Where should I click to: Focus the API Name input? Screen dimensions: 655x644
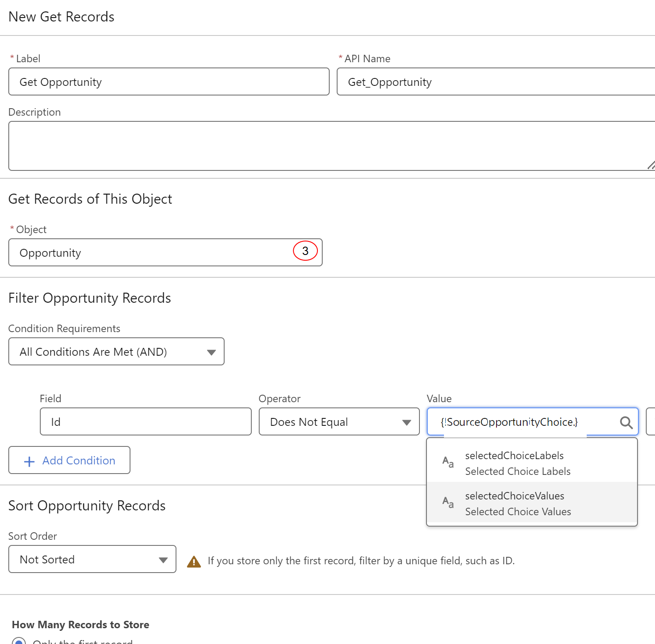point(496,81)
